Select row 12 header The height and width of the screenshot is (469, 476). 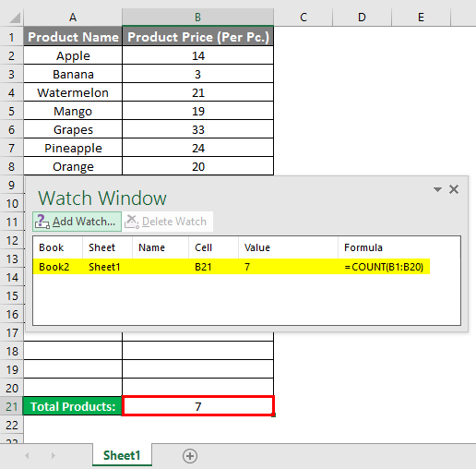point(12,240)
